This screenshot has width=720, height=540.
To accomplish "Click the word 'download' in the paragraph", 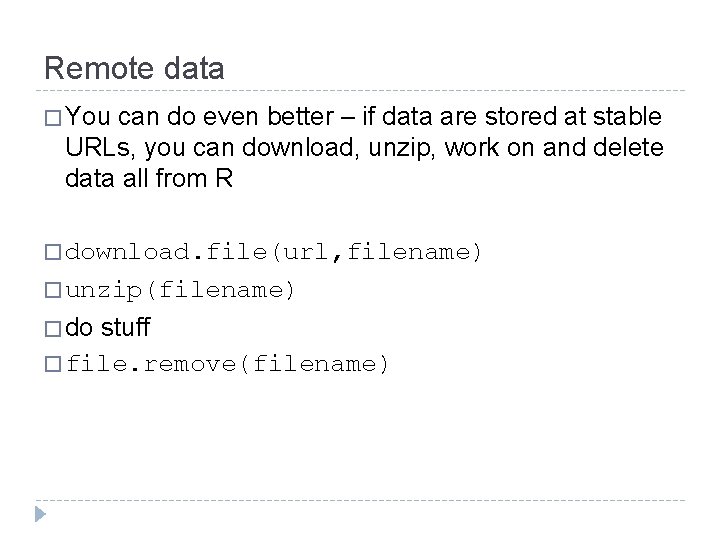I will [298, 147].
